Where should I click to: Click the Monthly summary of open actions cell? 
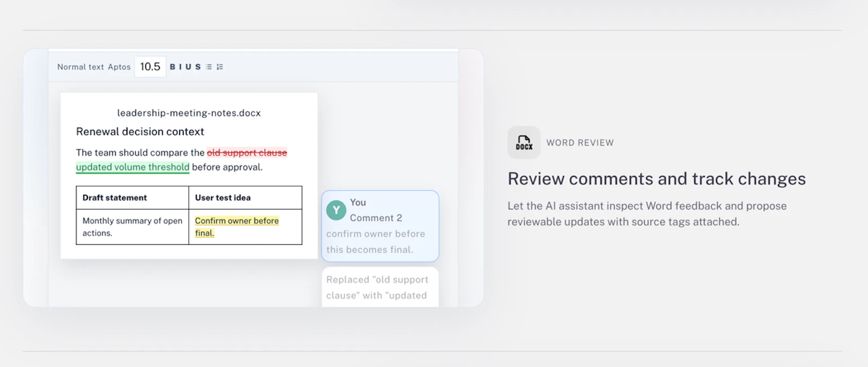click(132, 227)
